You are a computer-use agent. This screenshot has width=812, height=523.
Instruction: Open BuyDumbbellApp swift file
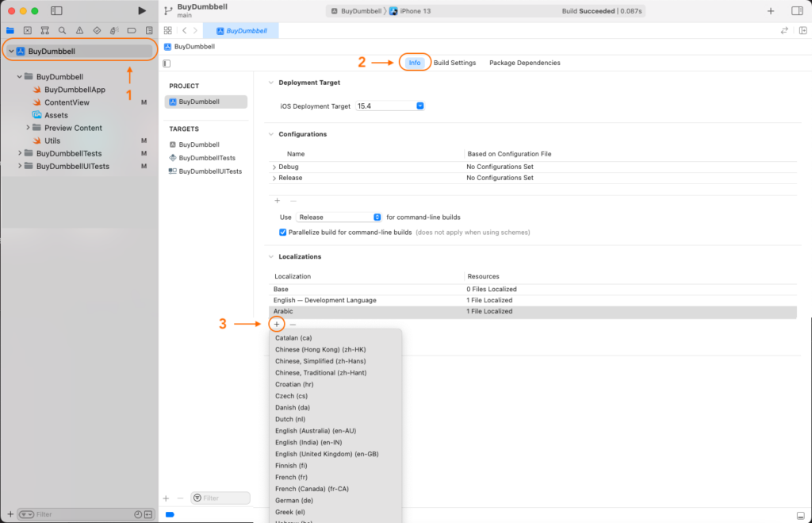point(75,89)
